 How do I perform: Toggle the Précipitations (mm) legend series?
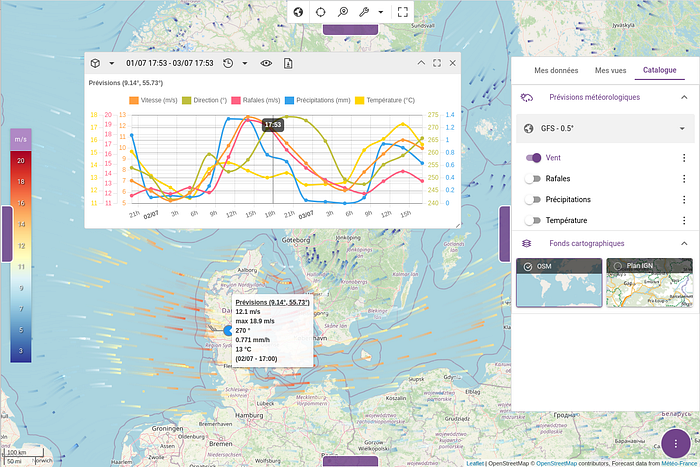click(317, 100)
